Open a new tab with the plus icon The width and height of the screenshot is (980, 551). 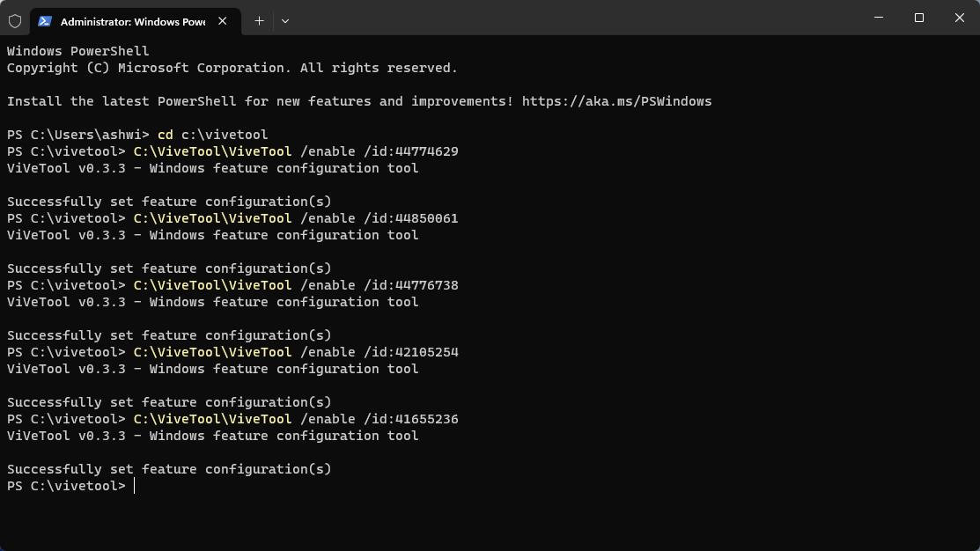pos(259,20)
